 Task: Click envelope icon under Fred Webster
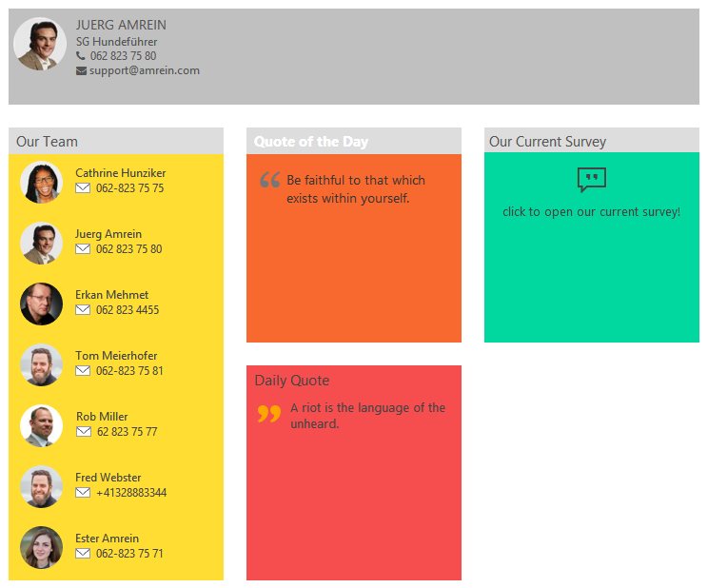point(83,493)
